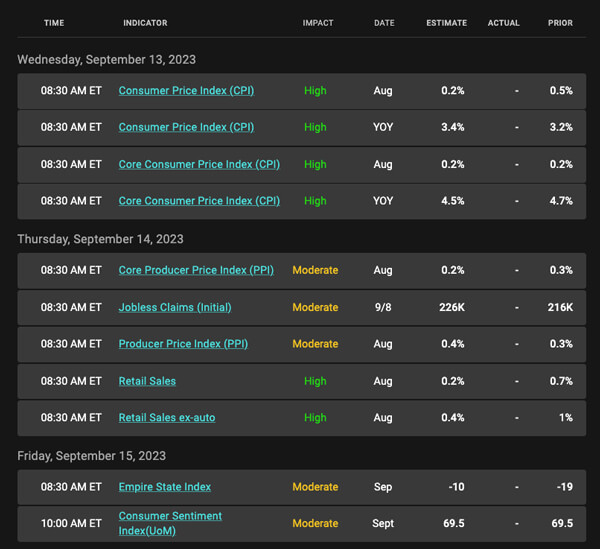600x549 pixels.
Task: Click the ACTUAL column header
Action: 503,23
